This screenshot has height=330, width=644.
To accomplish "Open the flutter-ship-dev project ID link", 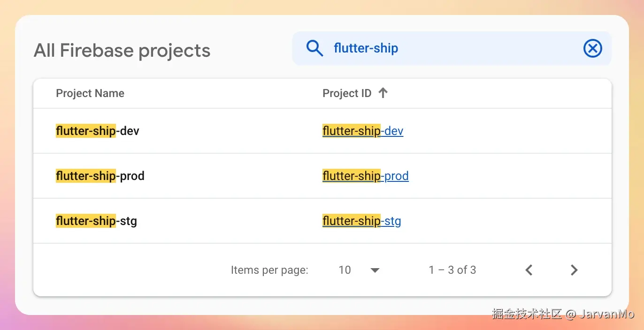I will click(363, 131).
